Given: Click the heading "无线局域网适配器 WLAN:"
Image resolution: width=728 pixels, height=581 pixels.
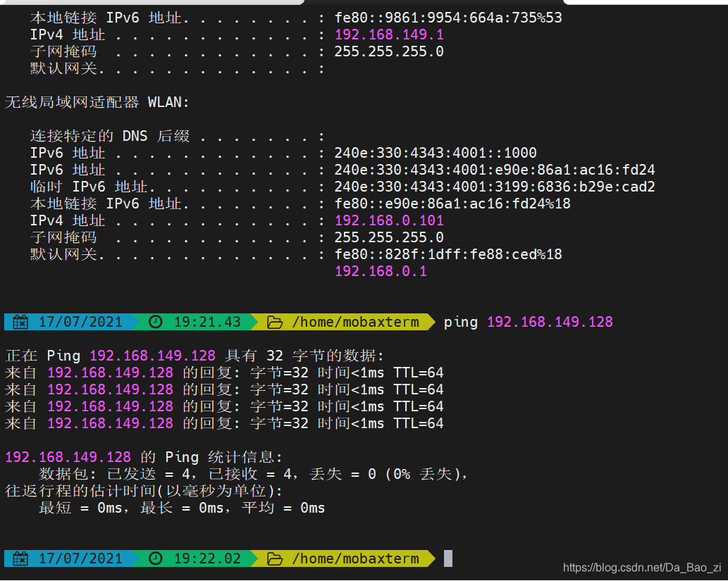Looking at the screenshot, I should click(x=97, y=102).
